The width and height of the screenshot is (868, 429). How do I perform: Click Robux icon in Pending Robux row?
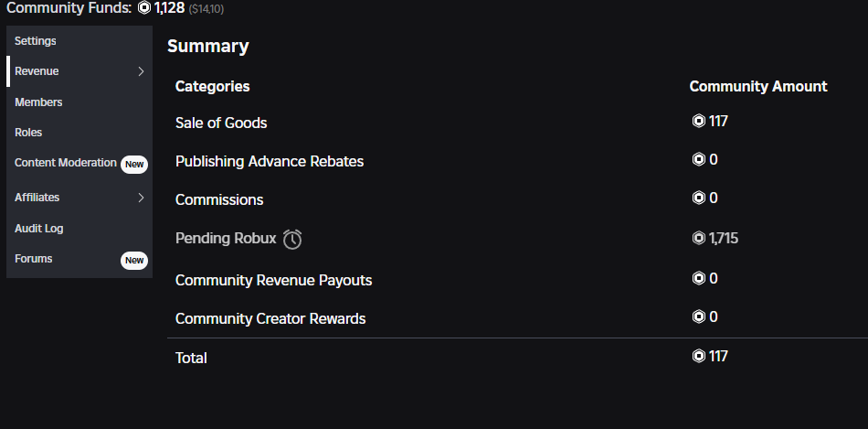[699, 238]
